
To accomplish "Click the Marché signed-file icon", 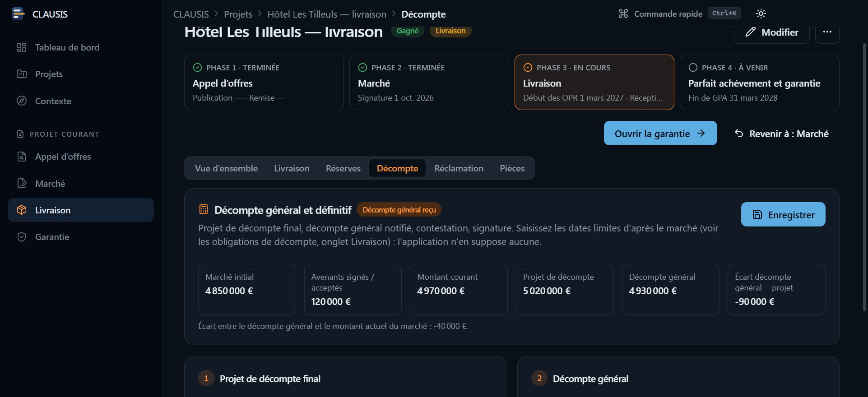I will click(x=22, y=184).
